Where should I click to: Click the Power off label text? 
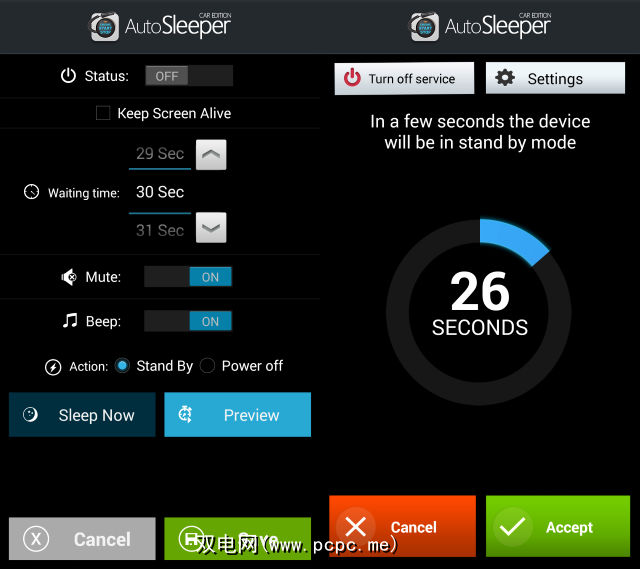pos(252,366)
